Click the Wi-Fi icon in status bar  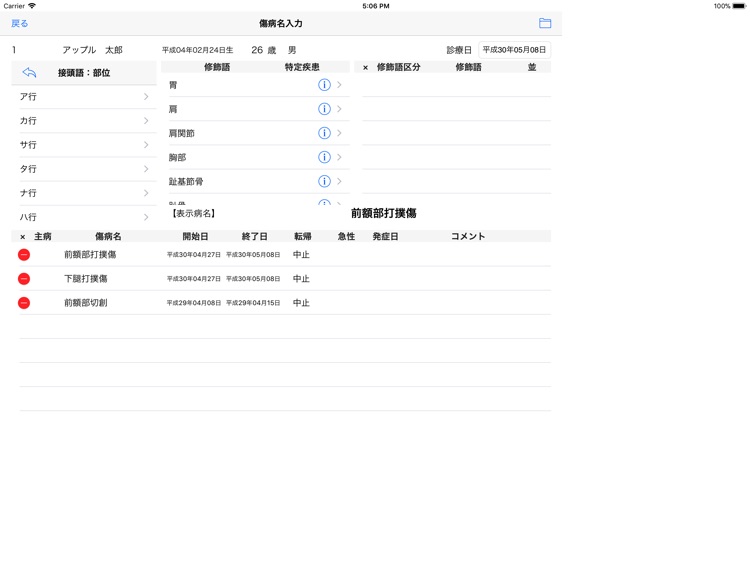32,6
